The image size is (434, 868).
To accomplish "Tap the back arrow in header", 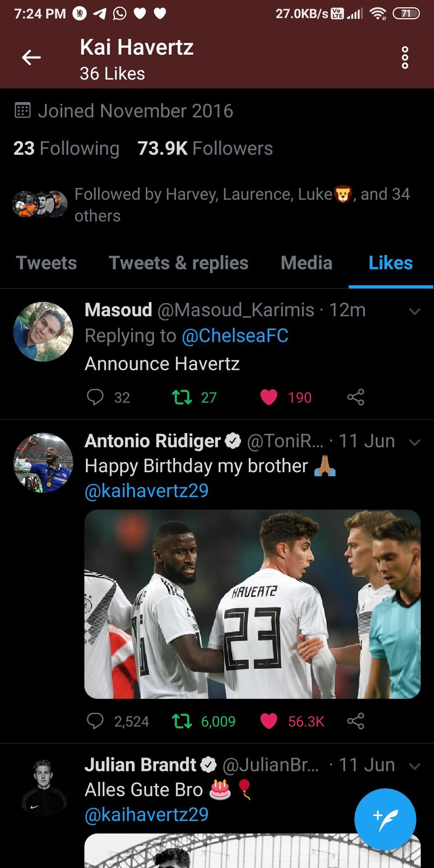I will tap(31, 57).
